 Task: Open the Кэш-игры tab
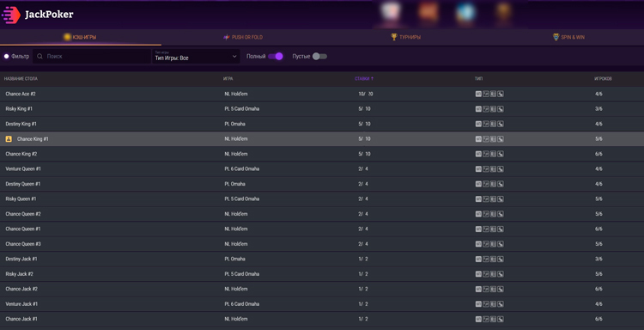(81, 38)
